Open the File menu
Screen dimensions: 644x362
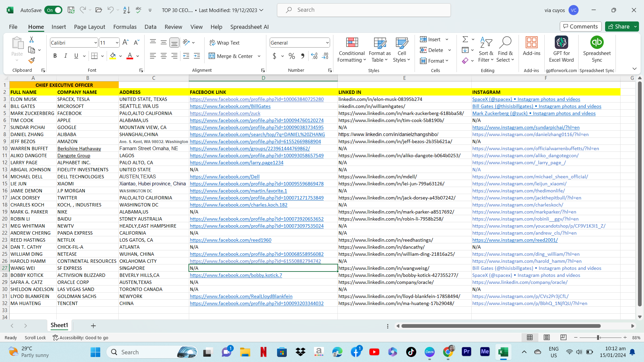13,27
